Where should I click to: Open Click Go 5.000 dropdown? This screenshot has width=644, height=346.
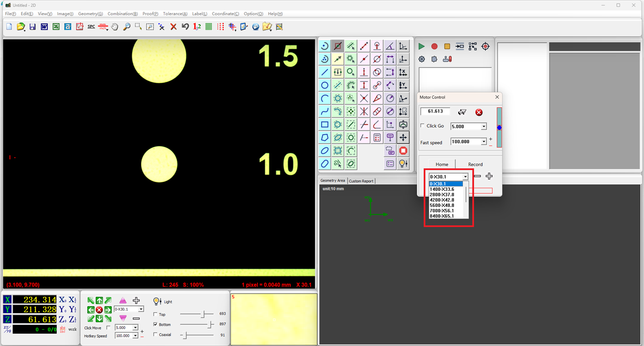pyautogui.click(x=483, y=127)
